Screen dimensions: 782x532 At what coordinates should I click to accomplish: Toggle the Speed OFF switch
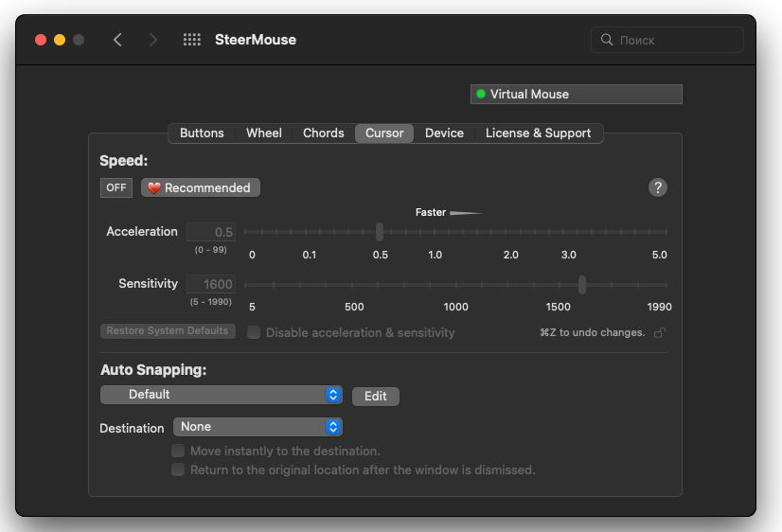(116, 187)
